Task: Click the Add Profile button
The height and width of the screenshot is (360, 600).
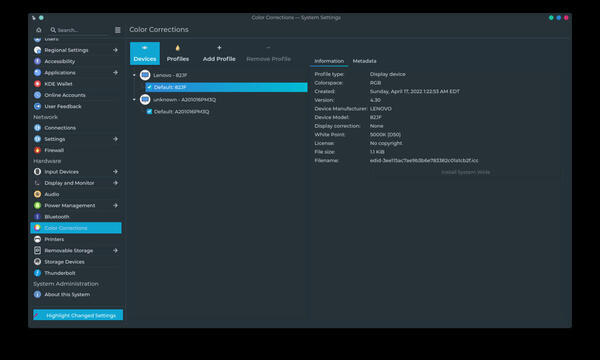Action: (x=219, y=53)
